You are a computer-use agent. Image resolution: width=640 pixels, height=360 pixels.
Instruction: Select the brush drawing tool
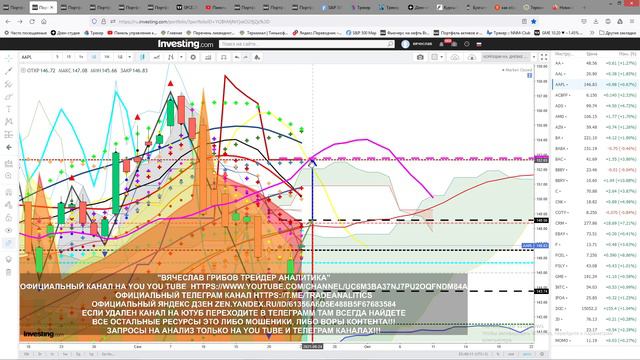pos(9,97)
